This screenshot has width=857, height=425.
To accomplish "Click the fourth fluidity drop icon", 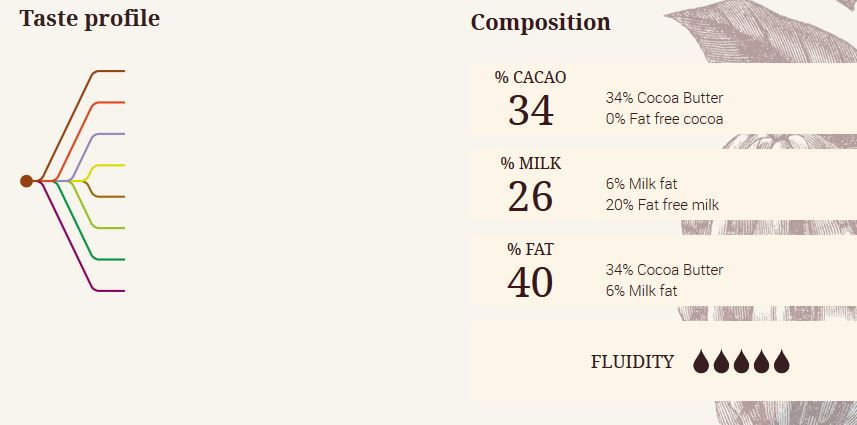I will point(761,362).
